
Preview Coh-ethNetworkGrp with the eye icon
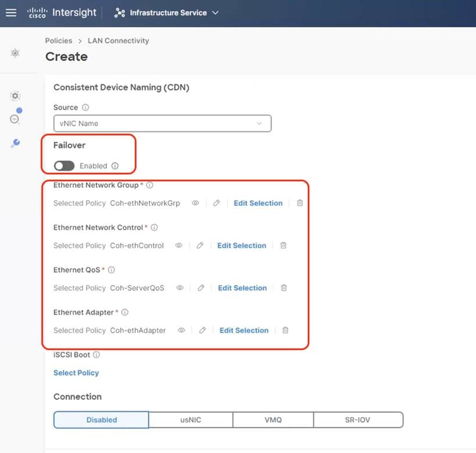point(195,203)
